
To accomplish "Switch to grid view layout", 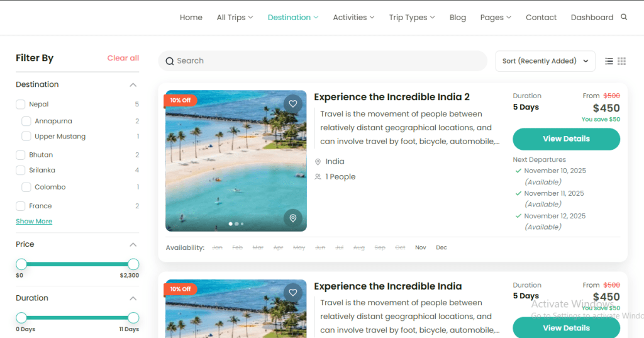I will point(621,61).
